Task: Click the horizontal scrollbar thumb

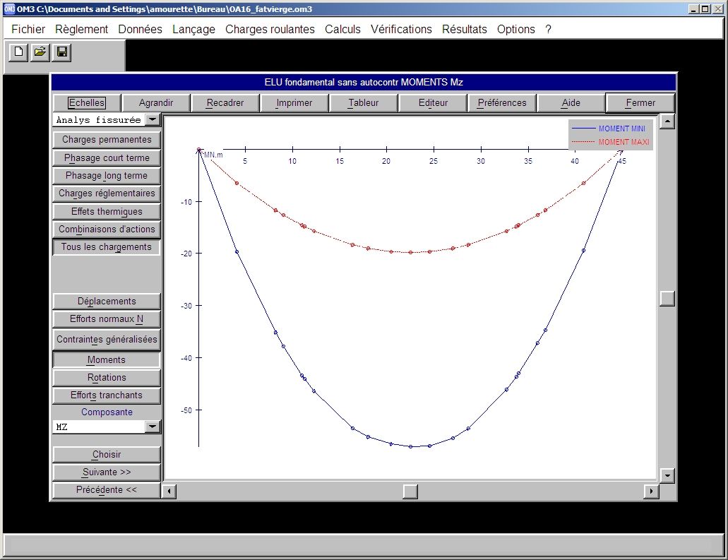Action: click(410, 491)
